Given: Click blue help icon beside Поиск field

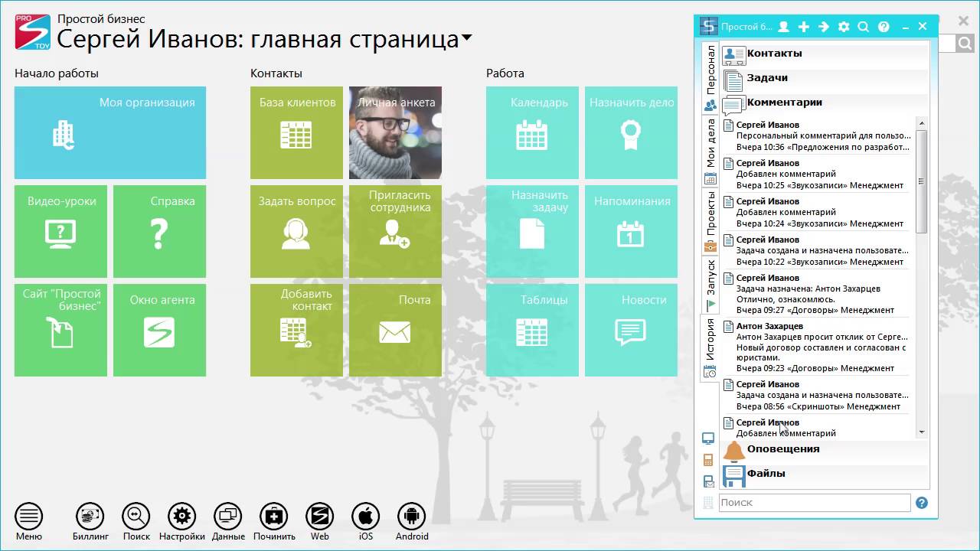Looking at the screenshot, I should (922, 503).
